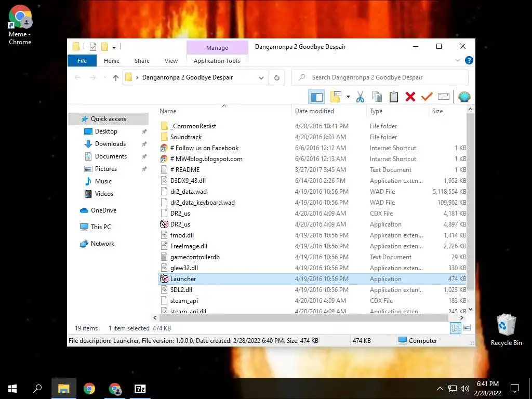Select Quick access in navigation pane
Viewport: 532px width, 399px height.
pos(108,119)
